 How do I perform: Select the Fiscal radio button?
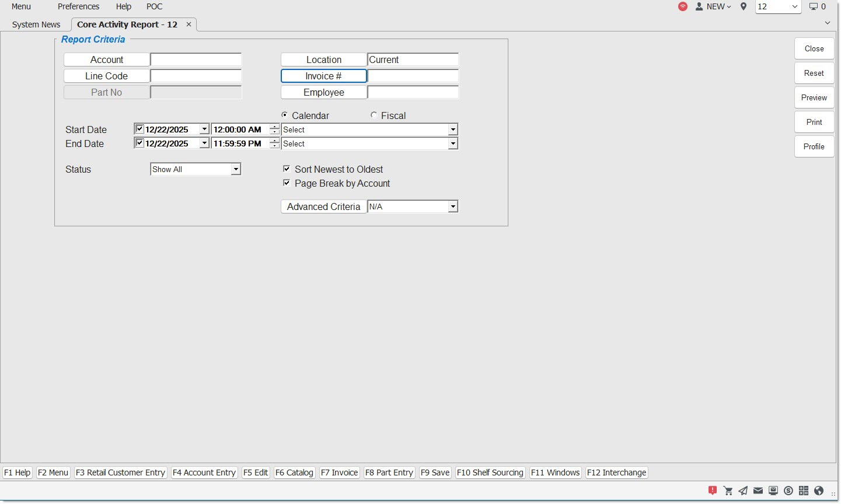click(x=374, y=116)
